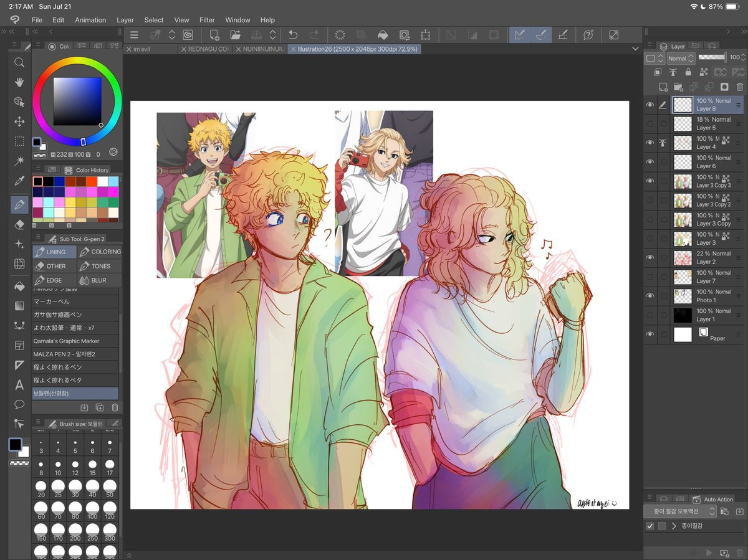Screen dimensions: 748x560
Task: Open the Filter menu
Action: pos(207,20)
